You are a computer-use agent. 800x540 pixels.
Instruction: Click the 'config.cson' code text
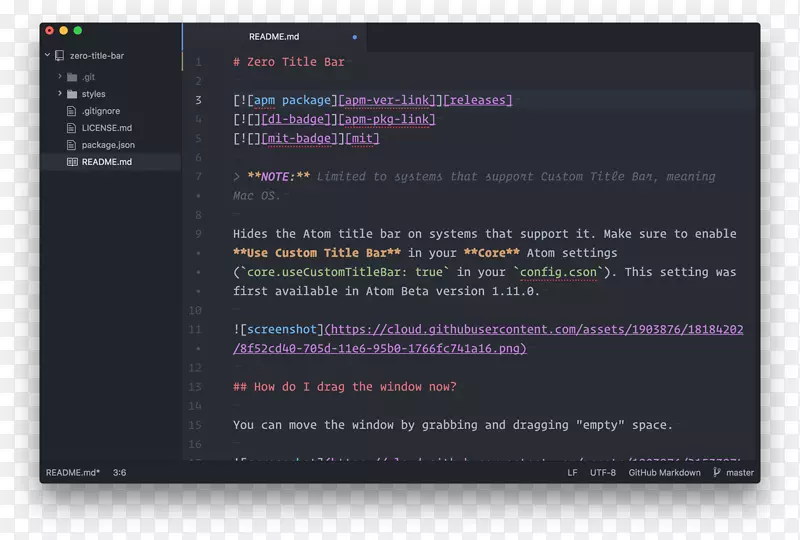click(x=558, y=272)
